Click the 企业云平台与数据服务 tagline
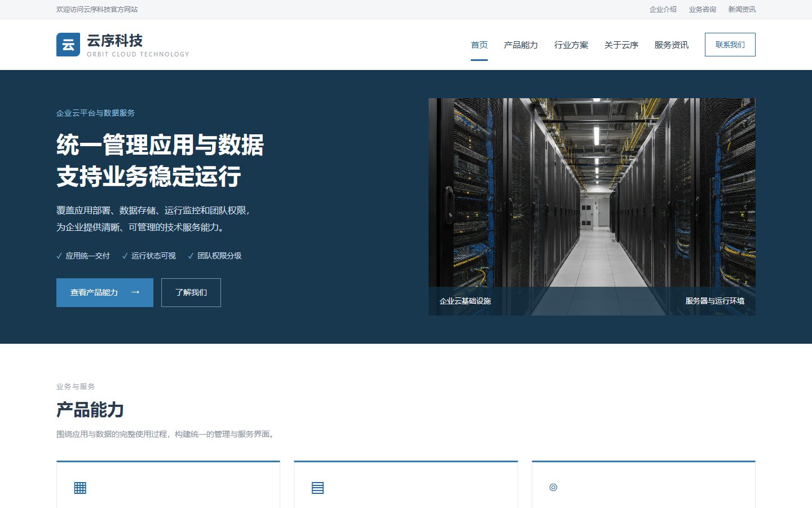812x508 pixels. (95, 113)
